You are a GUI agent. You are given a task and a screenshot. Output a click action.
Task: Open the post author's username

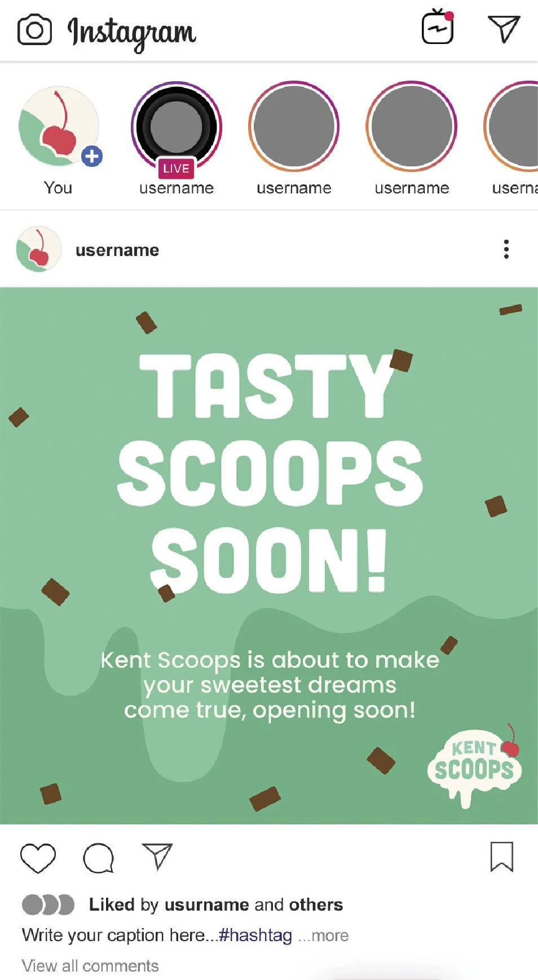[117, 250]
